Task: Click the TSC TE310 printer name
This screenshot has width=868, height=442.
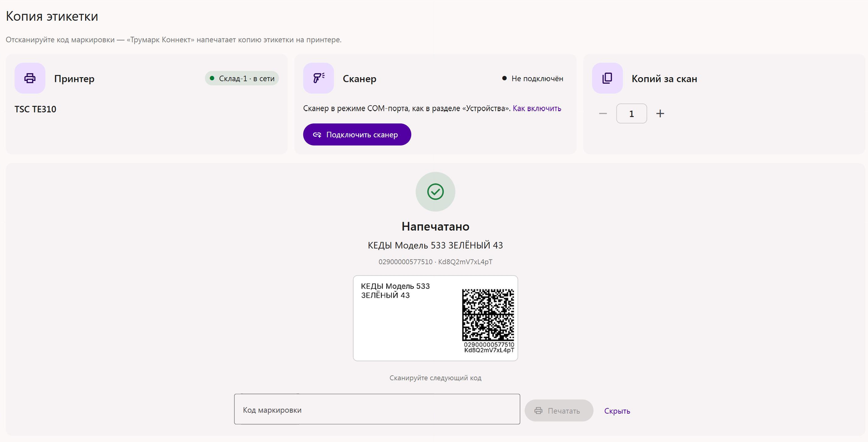Action: coord(35,109)
